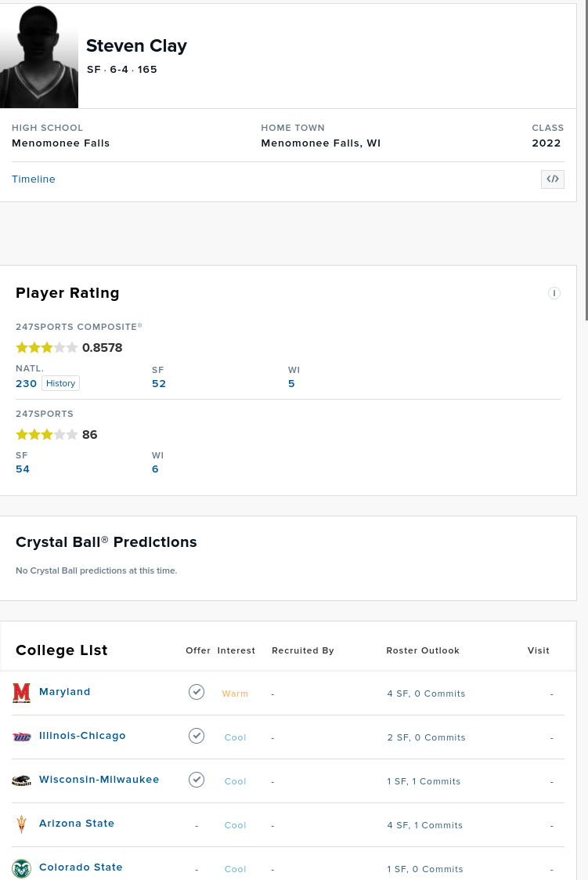Click Steven Clay's player photo

(39, 56)
